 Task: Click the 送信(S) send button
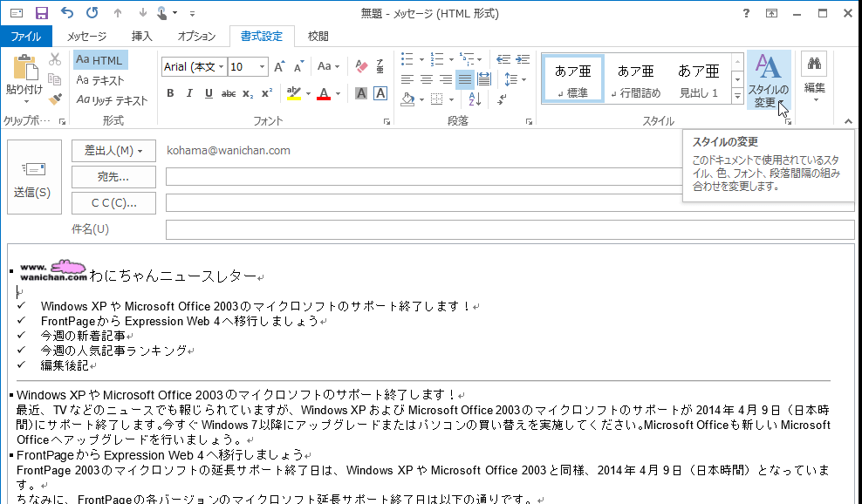point(34,177)
